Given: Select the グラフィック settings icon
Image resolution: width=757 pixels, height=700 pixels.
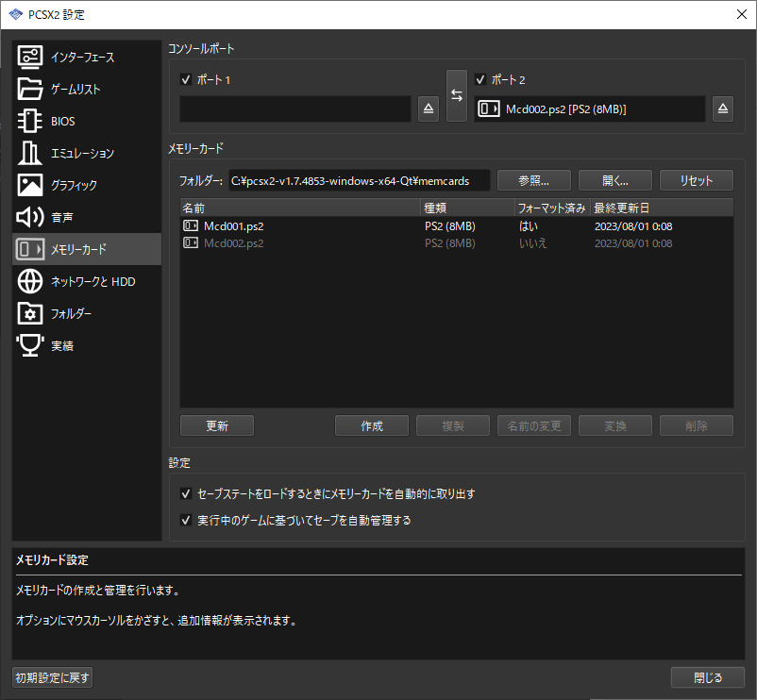Looking at the screenshot, I should 28,185.
